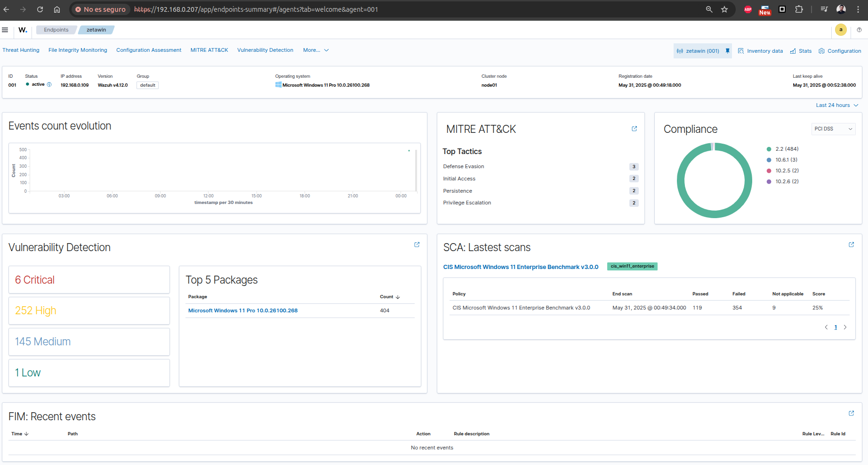The width and height of the screenshot is (868, 465).
Task: Open the Inventory data view
Action: [x=760, y=51]
